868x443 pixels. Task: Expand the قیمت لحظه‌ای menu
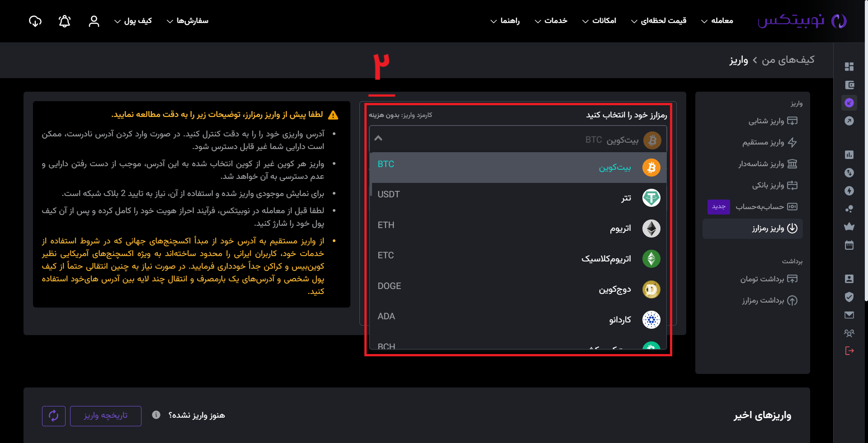[659, 21]
